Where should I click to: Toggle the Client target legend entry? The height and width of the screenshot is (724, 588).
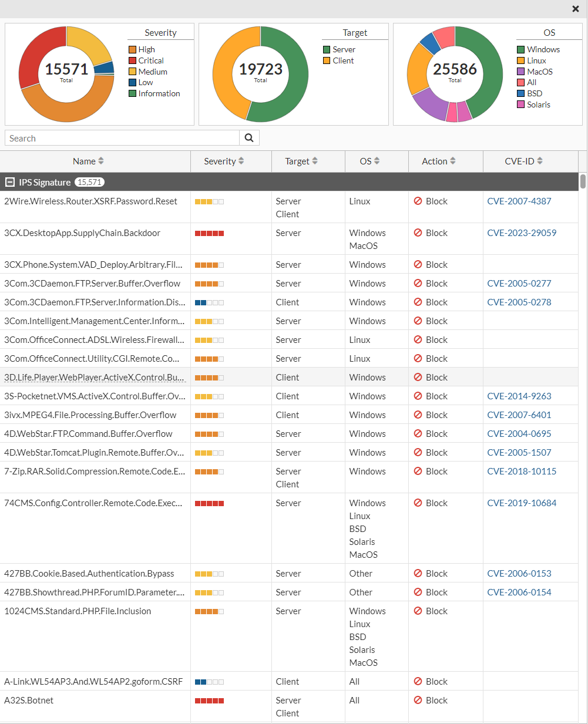342,60
